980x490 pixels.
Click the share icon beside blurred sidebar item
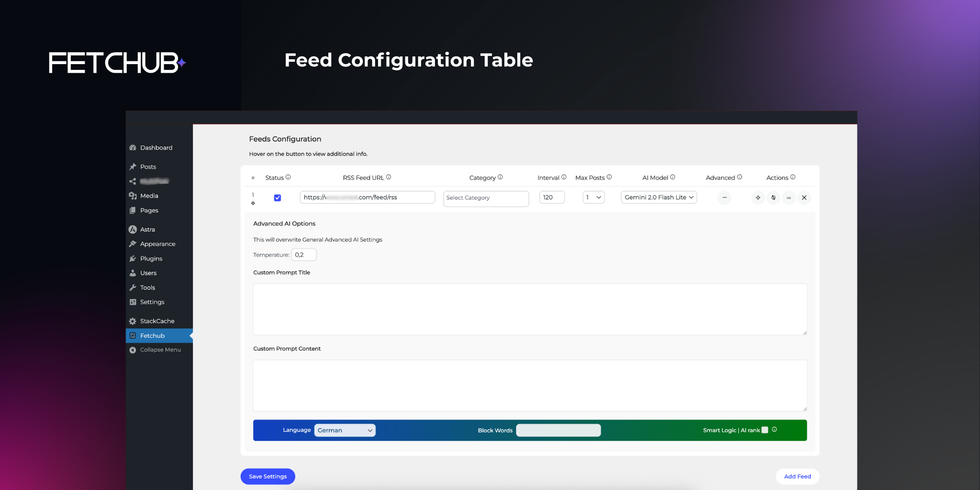tap(133, 181)
